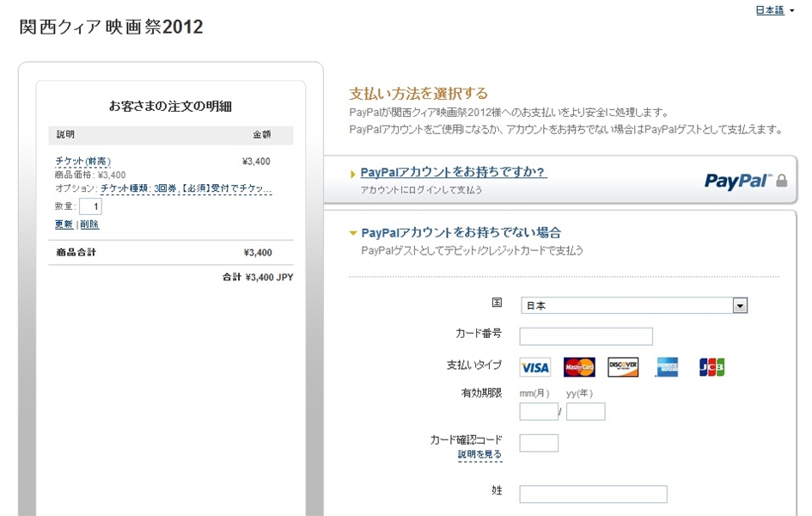
Task: Click the 姓 last name field
Action: coord(593,494)
